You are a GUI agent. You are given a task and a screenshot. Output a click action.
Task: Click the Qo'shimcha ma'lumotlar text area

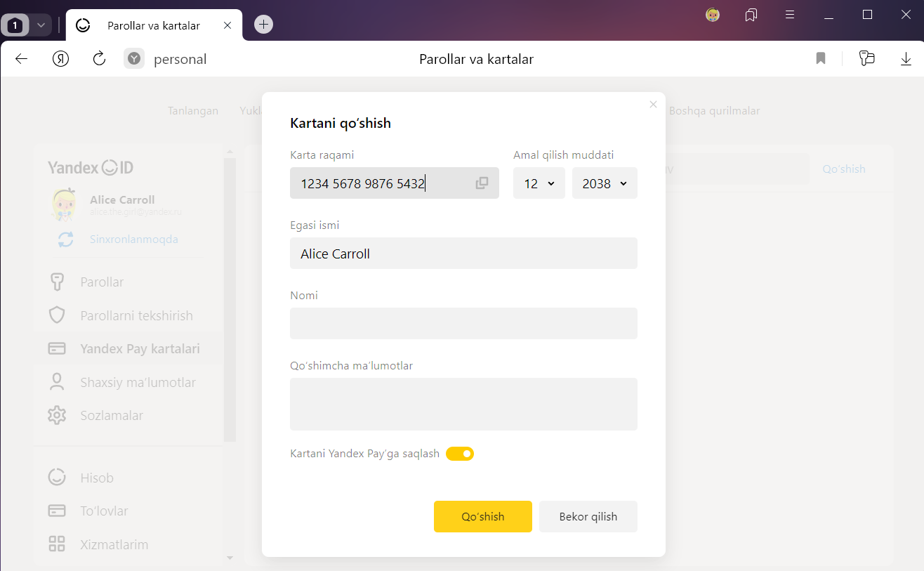463,404
